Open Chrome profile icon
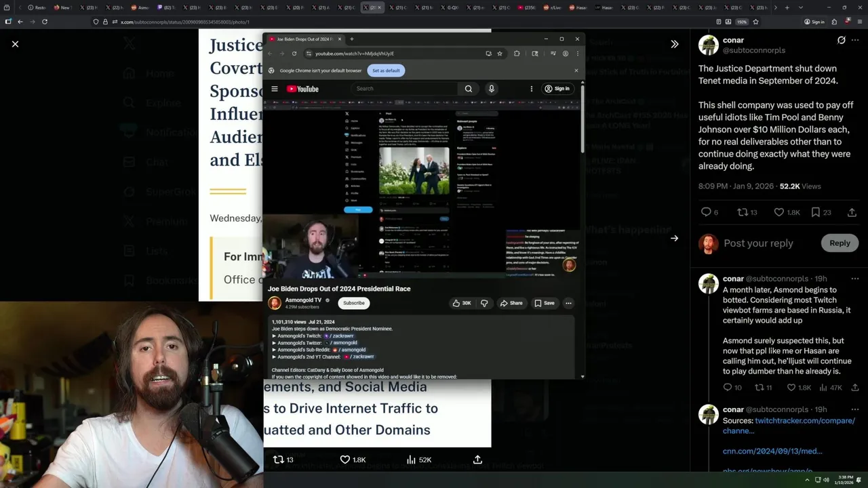Viewport: 868px width, 488px height. click(x=565, y=54)
